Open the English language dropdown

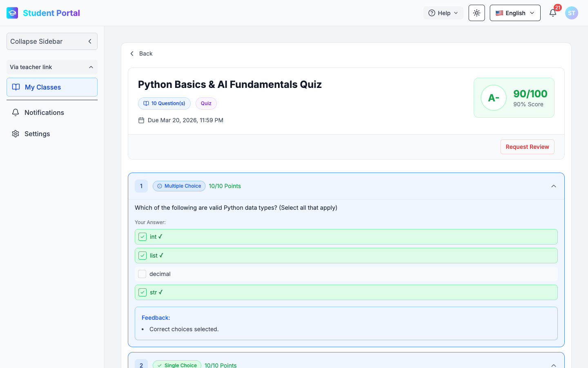(515, 13)
